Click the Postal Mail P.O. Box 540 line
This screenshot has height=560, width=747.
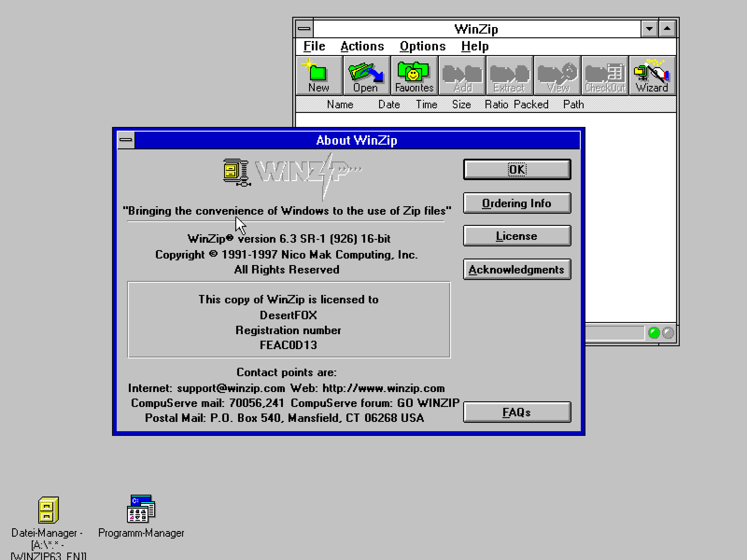(284, 418)
